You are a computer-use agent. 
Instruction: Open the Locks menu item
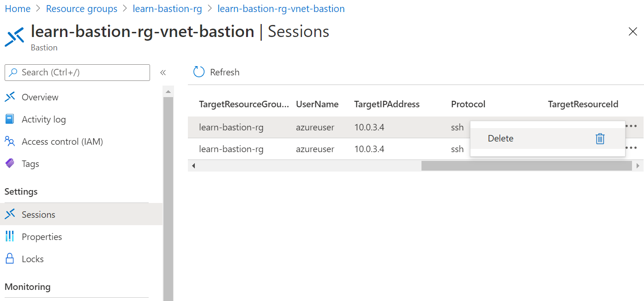click(x=33, y=259)
